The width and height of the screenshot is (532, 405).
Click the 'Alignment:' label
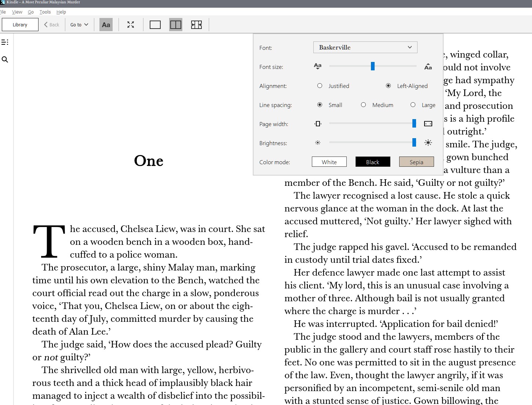click(x=273, y=86)
